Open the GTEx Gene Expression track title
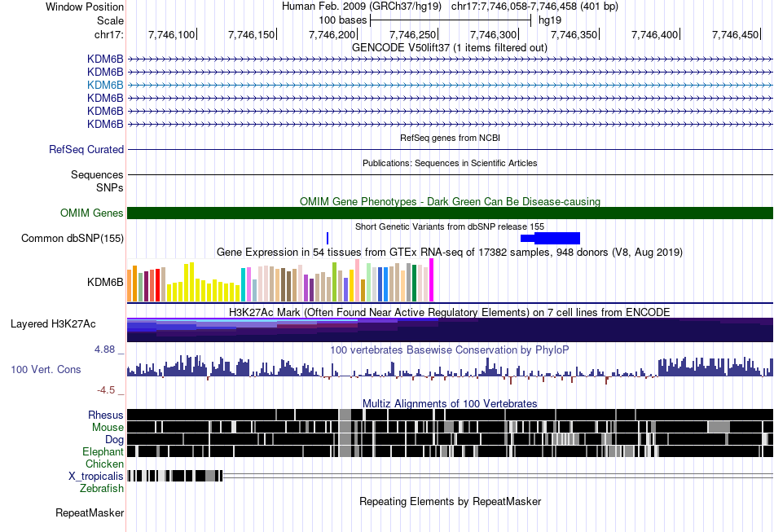The width and height of the screenshot is (774, 532). point(450,253)
